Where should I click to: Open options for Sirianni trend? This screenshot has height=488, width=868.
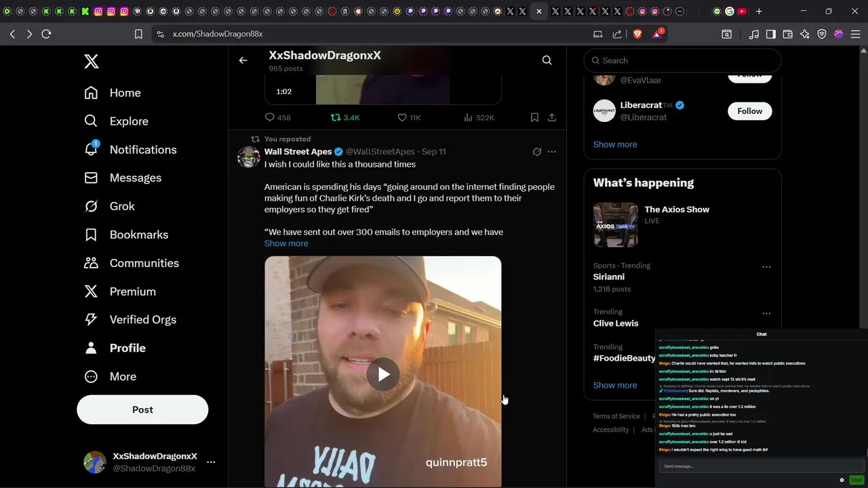(x=766, y=267)
